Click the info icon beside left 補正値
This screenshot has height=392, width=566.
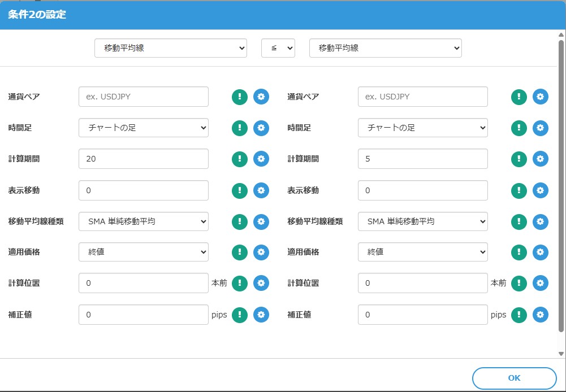pyautogui.click(x=239, y=315)
